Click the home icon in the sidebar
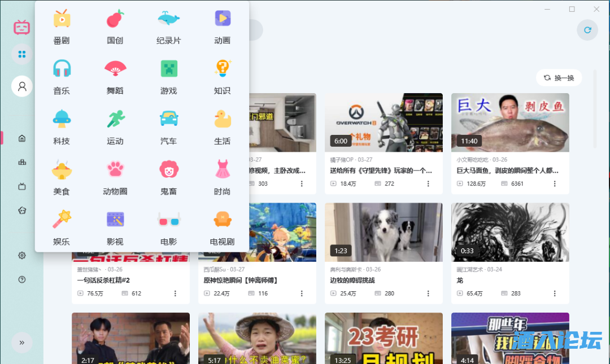 (21, 137)
